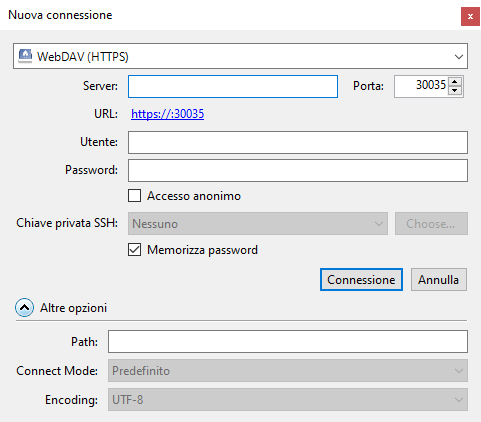Click the Connessione button
481x422 pixels.
click(x=361, y=280)
